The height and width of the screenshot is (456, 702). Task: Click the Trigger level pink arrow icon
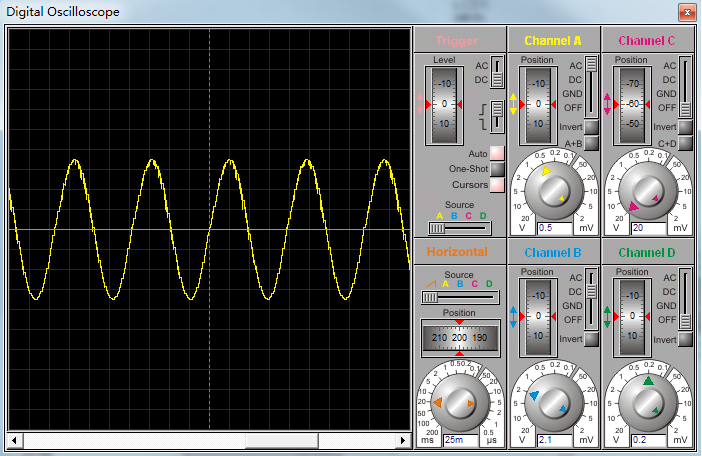421,104
